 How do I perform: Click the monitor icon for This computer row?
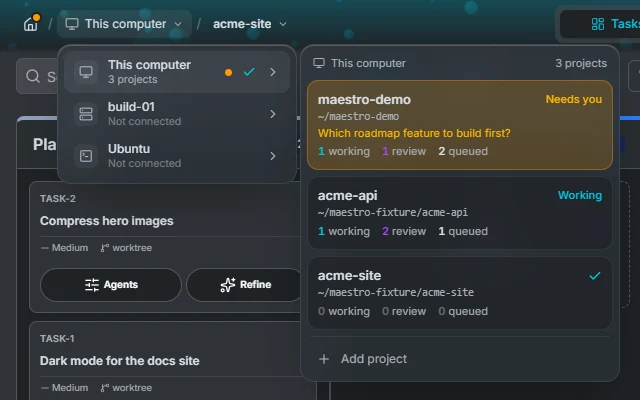pos(86,72)
